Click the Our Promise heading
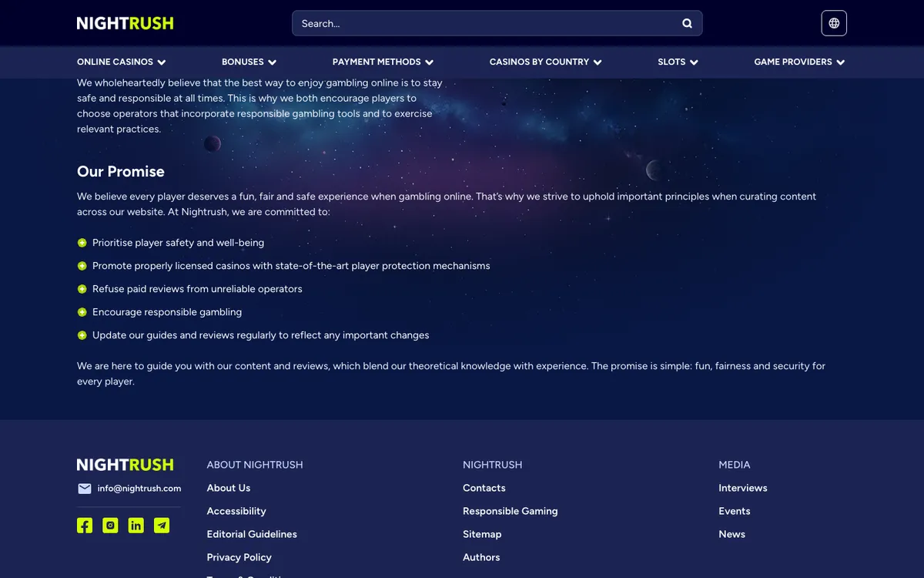 (x=121, y=171)
